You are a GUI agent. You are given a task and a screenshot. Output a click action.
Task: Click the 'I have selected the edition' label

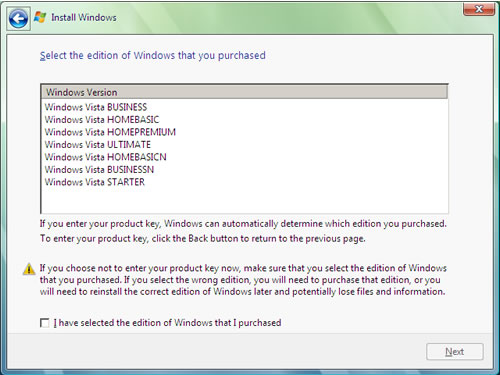(x=167, y=323)
